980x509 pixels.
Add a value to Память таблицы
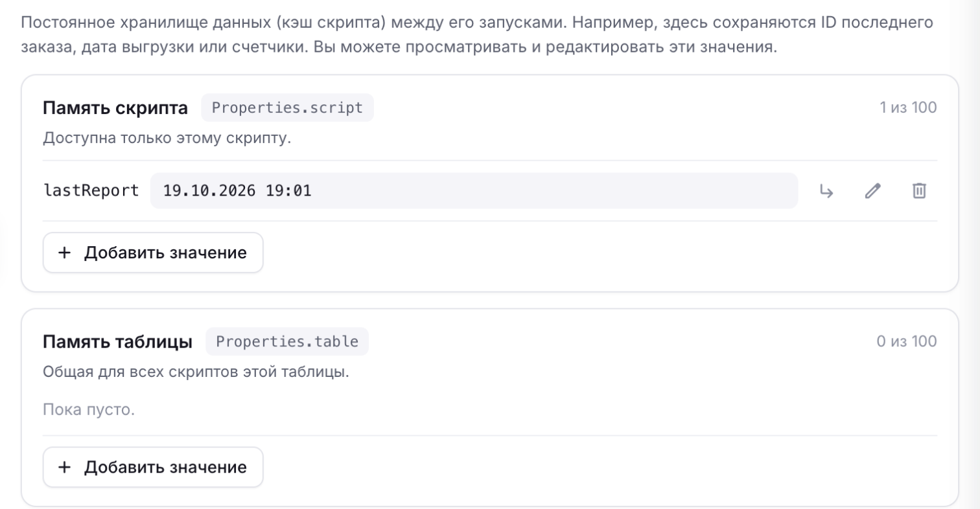(153, 467)
